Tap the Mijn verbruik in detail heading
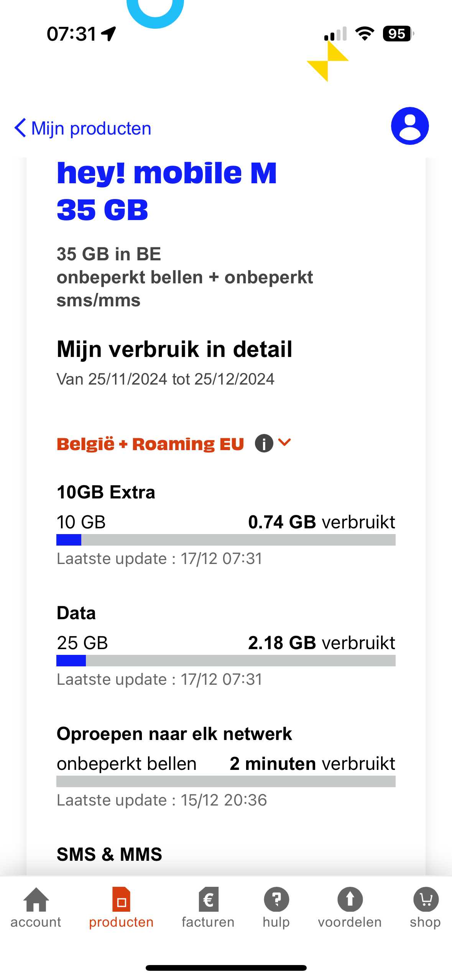452x980 pixels. 174,349
